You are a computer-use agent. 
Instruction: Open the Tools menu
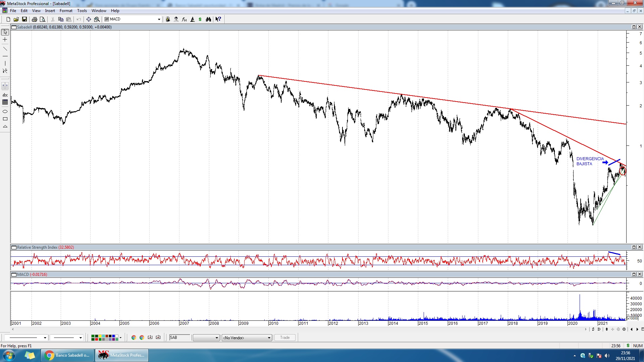tap(82, 11)
